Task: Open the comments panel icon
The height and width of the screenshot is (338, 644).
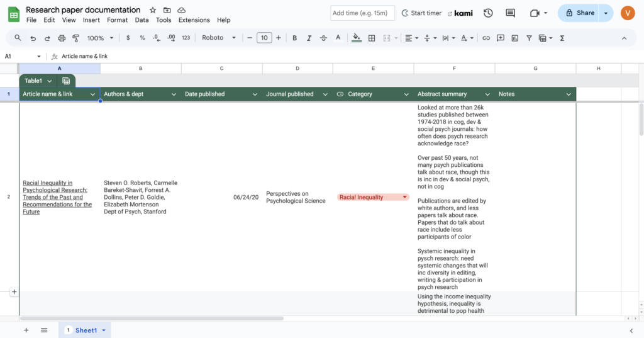Action: click(510, 13)
